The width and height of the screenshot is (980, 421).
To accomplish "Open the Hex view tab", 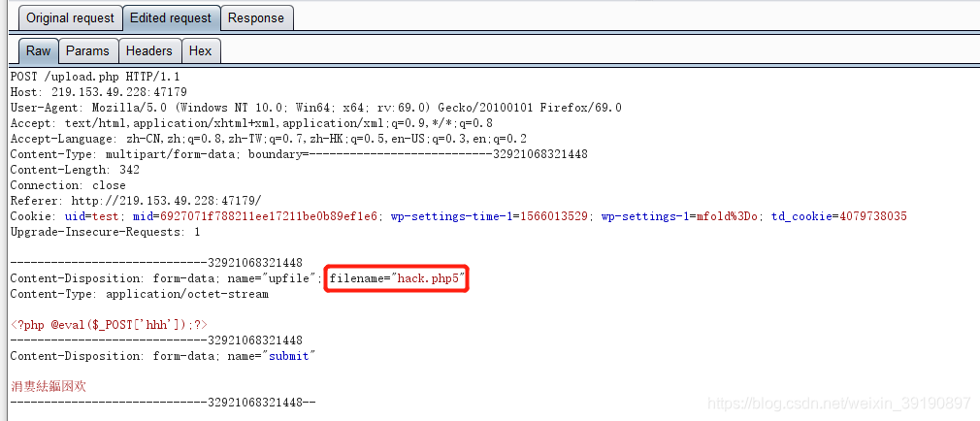I will coord(201,50).
